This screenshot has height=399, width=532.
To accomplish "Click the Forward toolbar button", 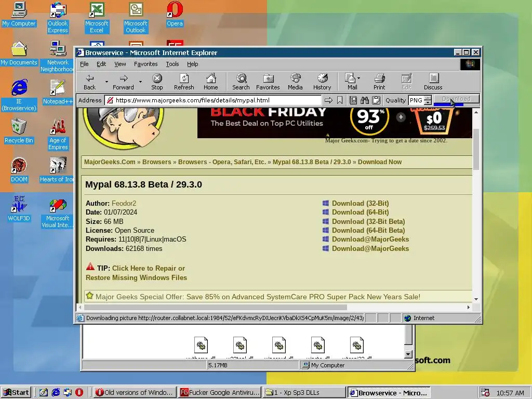I will click(124, 82).
